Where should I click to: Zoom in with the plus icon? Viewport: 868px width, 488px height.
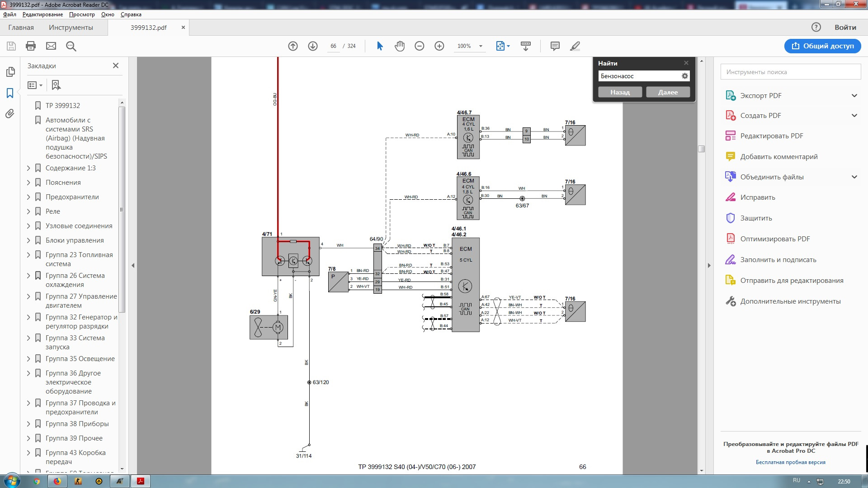pos(439,46)
